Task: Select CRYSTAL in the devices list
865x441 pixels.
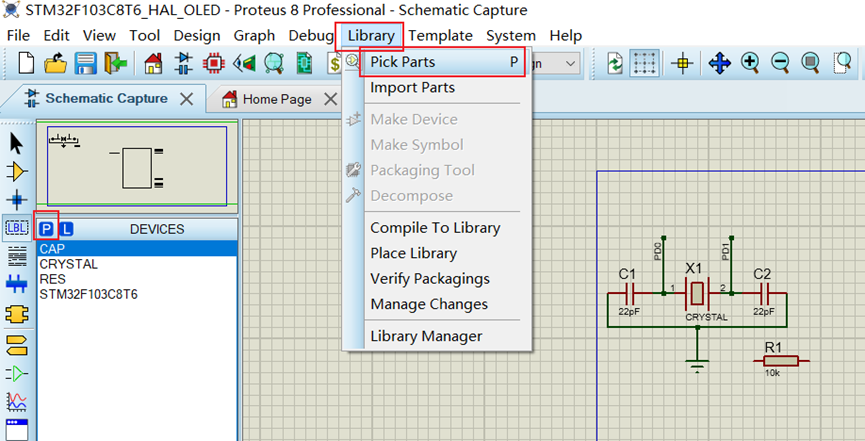Action: pyautogui.click(x=137, y=264)
